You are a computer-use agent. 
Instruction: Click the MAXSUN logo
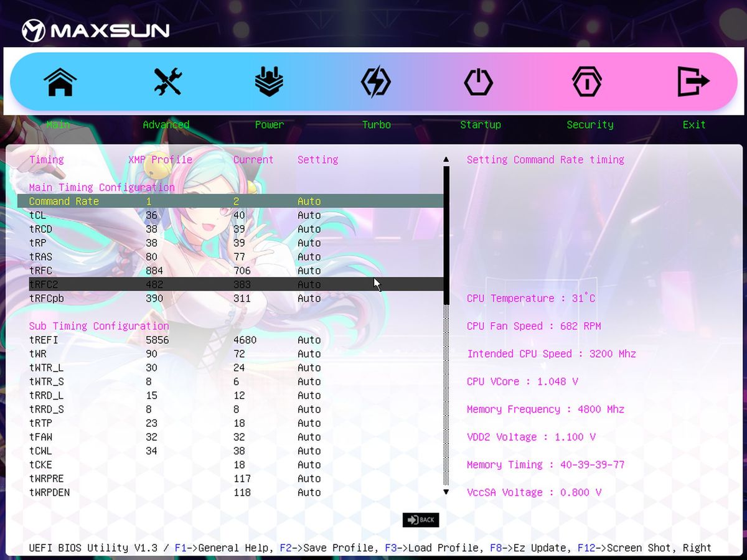(95, 30)
